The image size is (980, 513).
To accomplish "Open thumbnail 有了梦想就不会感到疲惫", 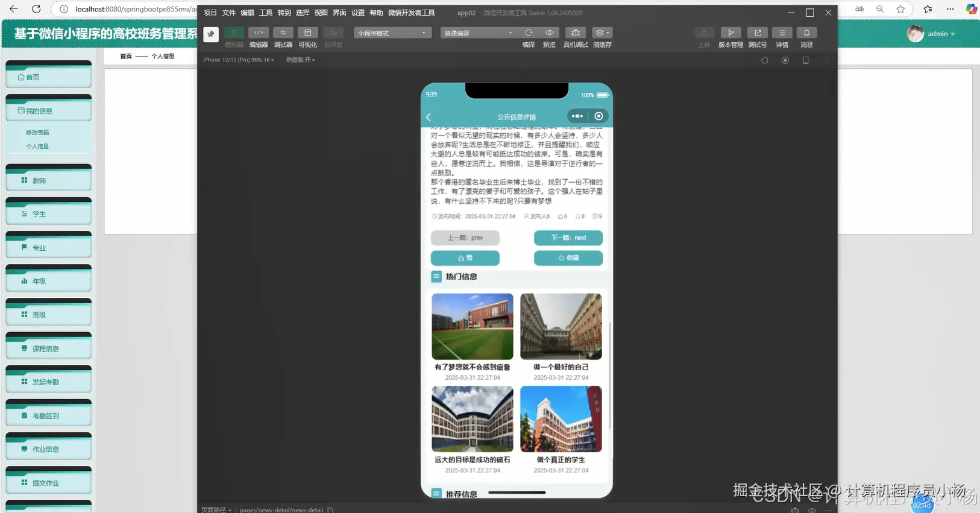I will 473,327.
